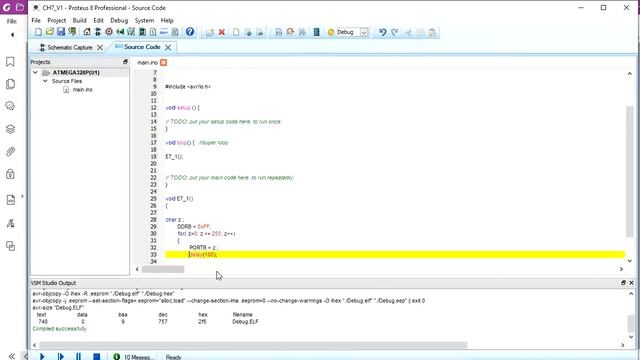Run the simulation with play button
640x360 pixels.
42,356
